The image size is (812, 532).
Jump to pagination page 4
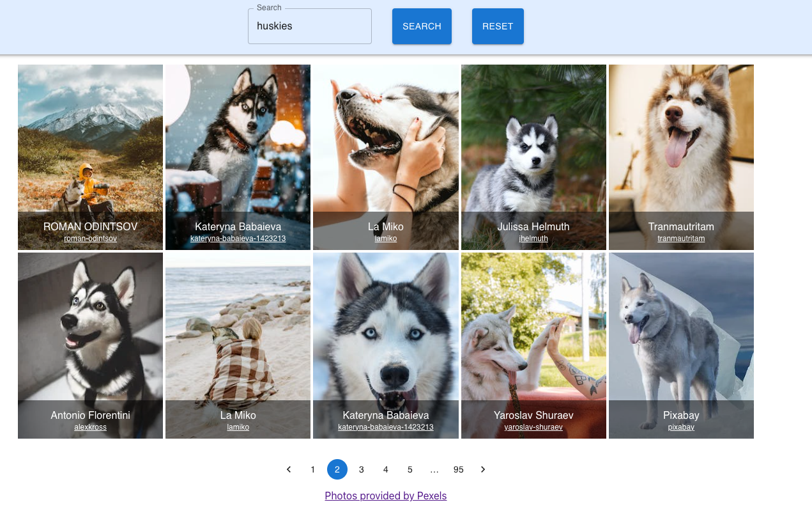386,469
